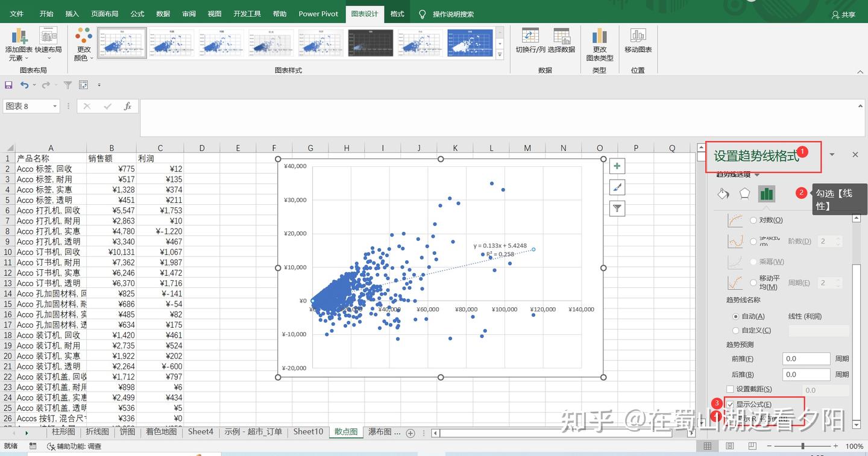
Task: Open the Name Box dropdown showing 图表 8
Action: point(55,107)
